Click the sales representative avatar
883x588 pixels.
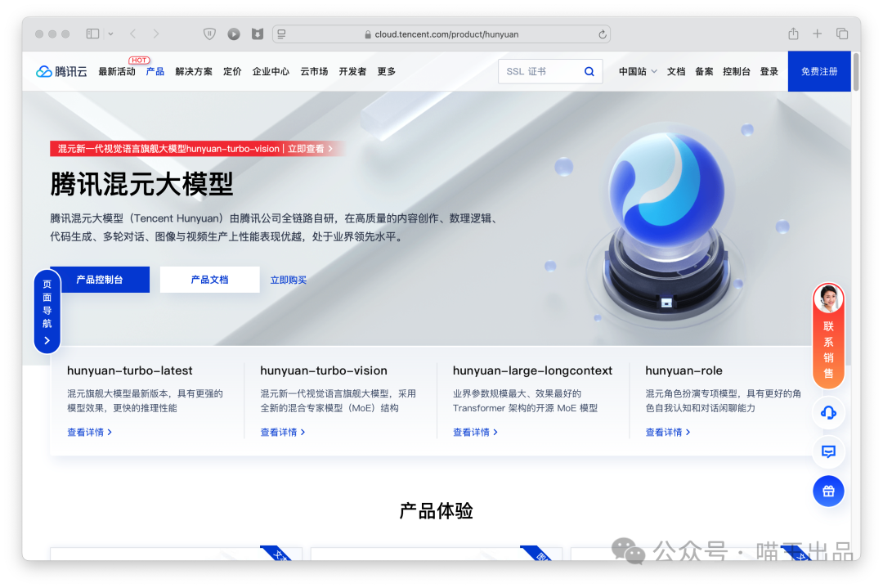pos(828,298)
